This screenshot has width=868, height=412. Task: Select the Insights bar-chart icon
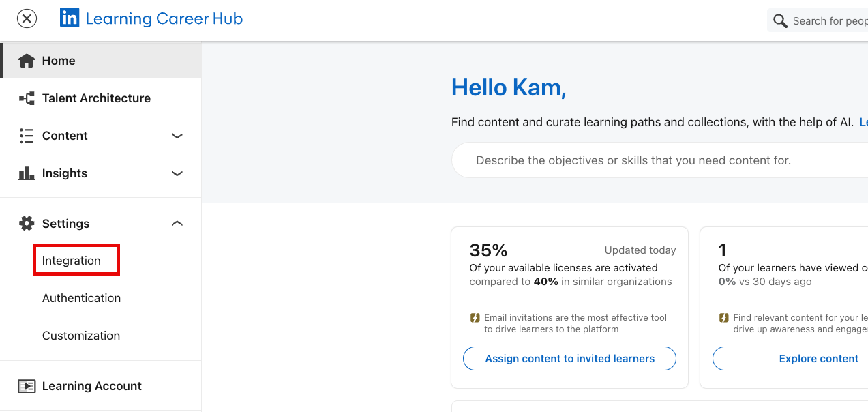(x=26, y=173)
